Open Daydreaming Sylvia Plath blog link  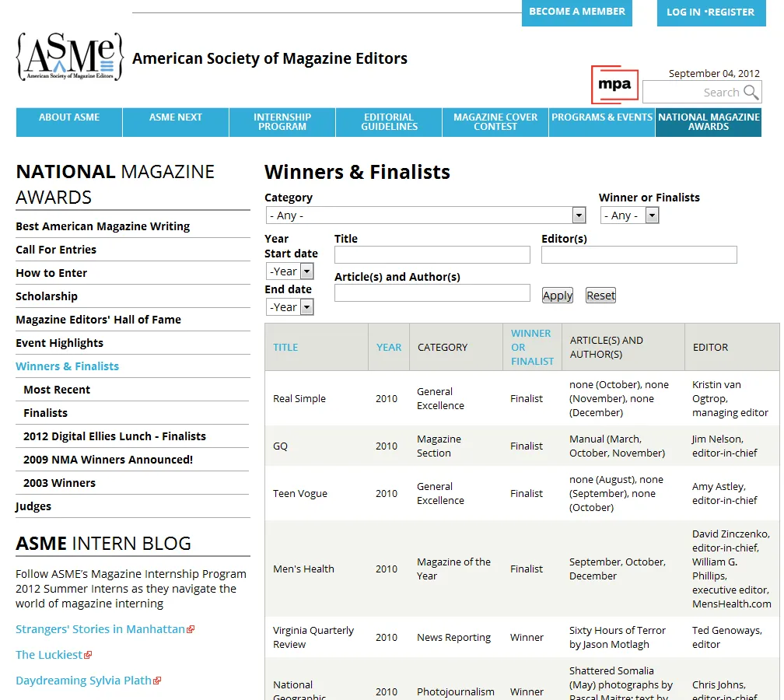point(83,681)
